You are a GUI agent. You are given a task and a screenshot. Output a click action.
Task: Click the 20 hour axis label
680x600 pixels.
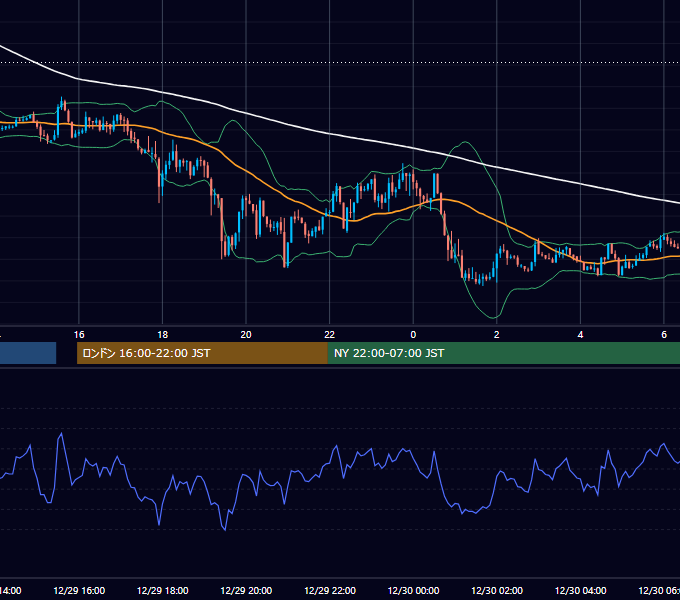(246, 335)
